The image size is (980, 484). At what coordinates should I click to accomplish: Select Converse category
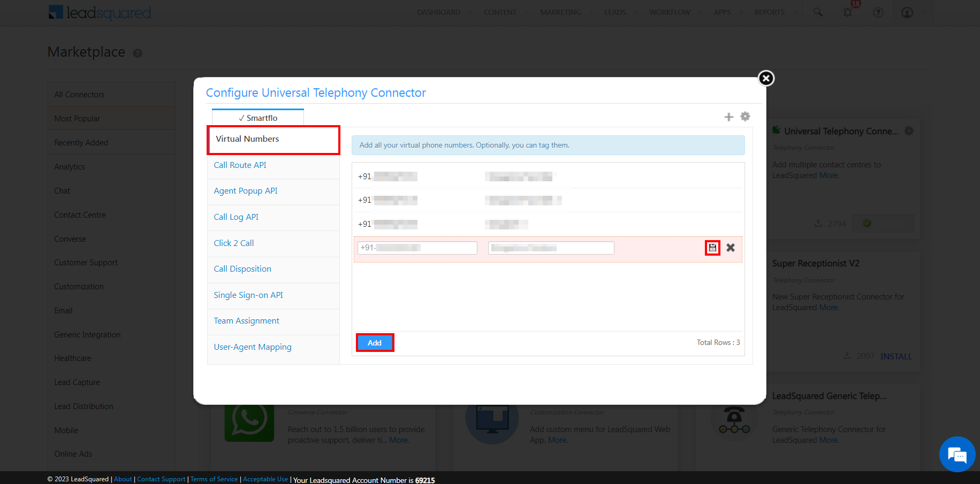point(111,239)
